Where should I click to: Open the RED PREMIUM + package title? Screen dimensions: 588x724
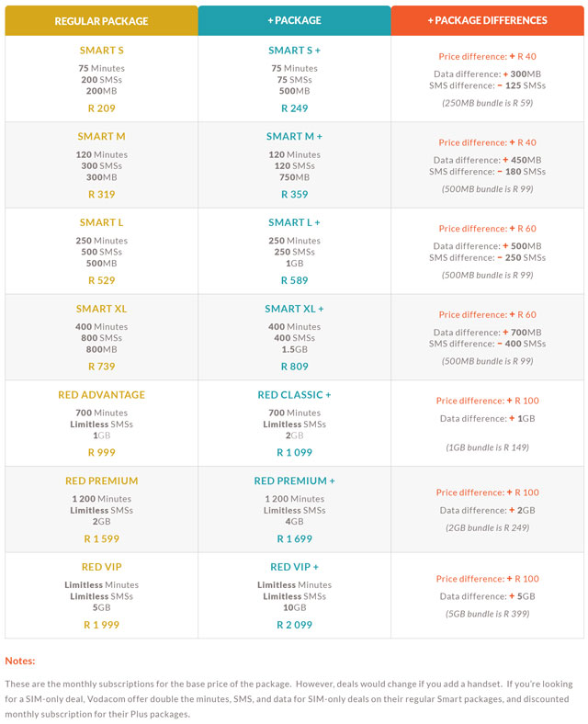coord(294,481)
